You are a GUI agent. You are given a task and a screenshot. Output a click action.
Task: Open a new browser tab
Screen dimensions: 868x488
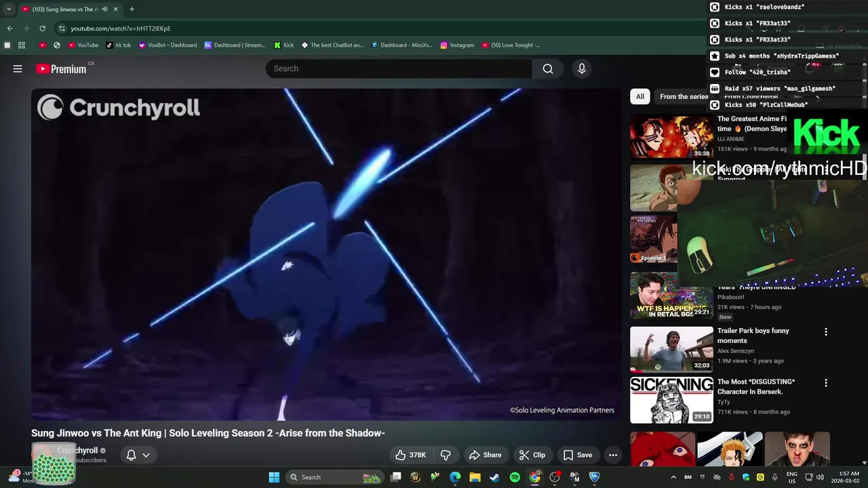(132, 9)
